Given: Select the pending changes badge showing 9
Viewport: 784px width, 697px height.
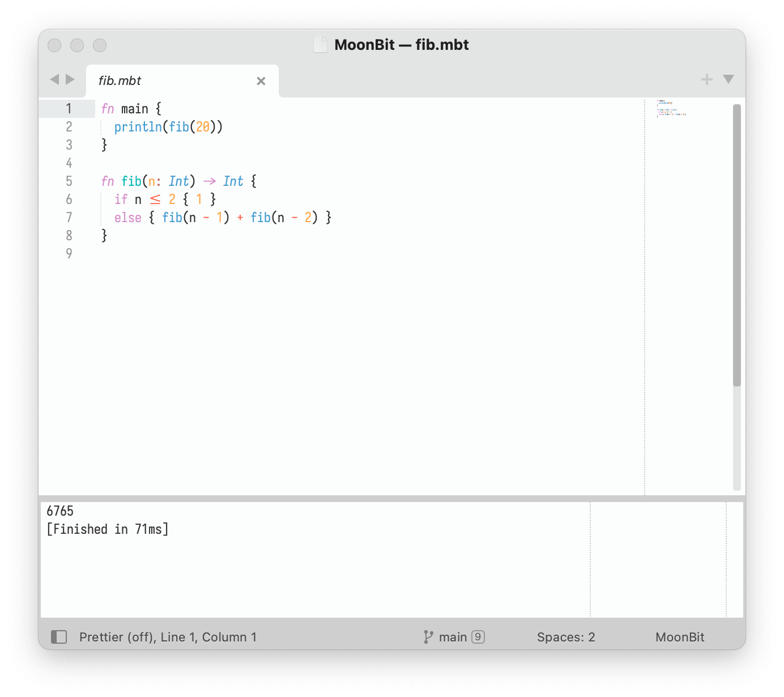Looking at the screenshot, I should click(x=479, y=637).
